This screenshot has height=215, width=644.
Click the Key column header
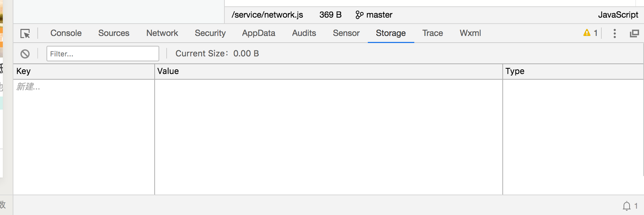pyautogui.click(x=24, y=71)
